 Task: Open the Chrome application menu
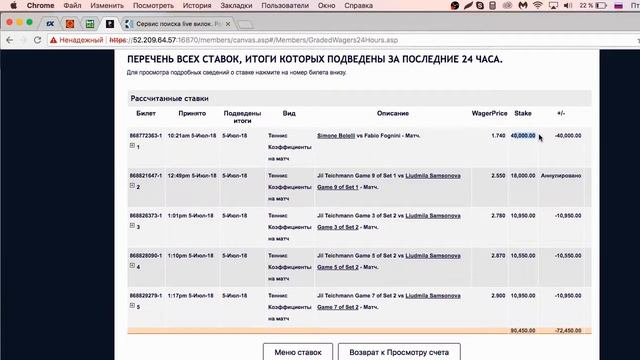coord(40,5)
